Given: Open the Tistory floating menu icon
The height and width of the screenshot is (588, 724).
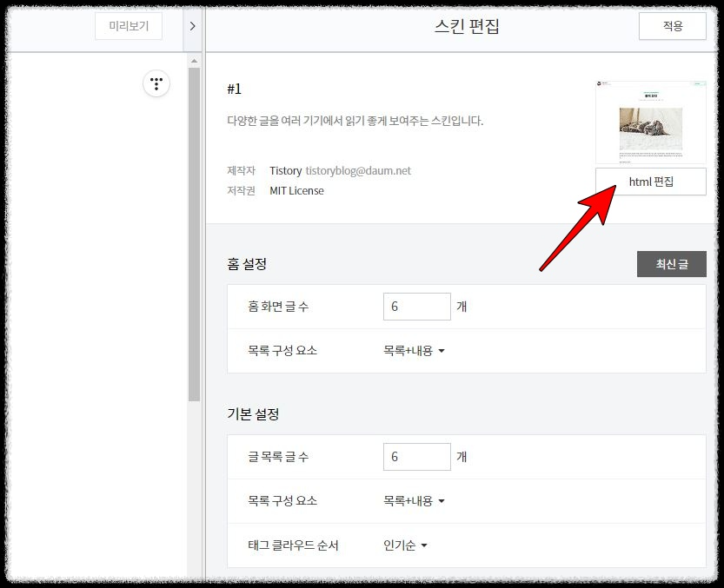Looking at the screenshot, I should [x=156, y=83].
